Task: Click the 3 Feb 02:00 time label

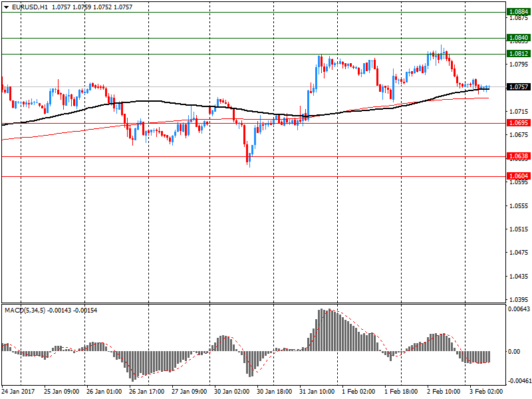Action: coord(486,391)
